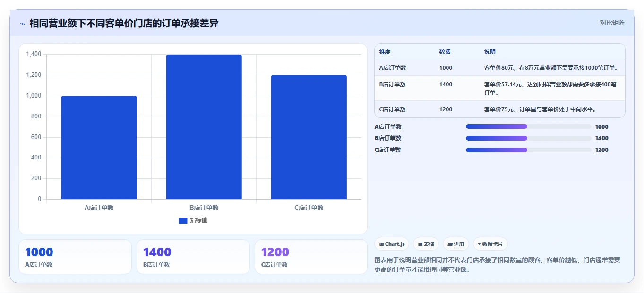Click the 数据 table column header
This screenshot has width=644, height=293.
[445, 52]
